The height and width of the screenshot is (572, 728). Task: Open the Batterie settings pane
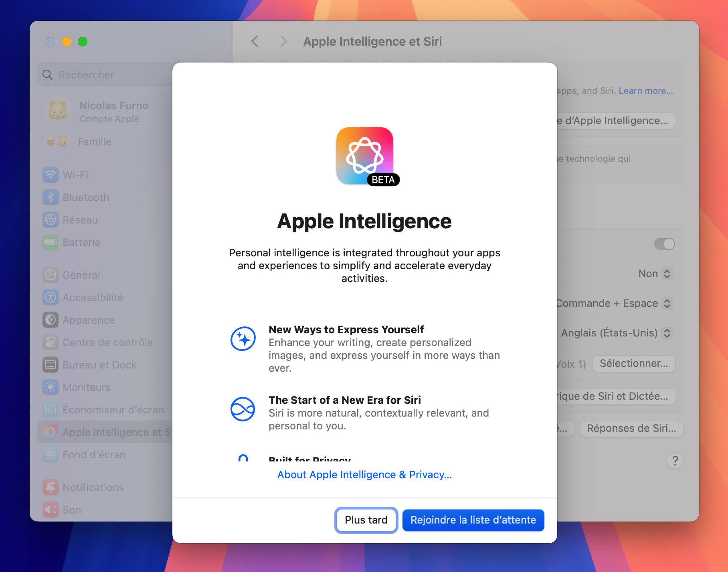pos(81,242)
